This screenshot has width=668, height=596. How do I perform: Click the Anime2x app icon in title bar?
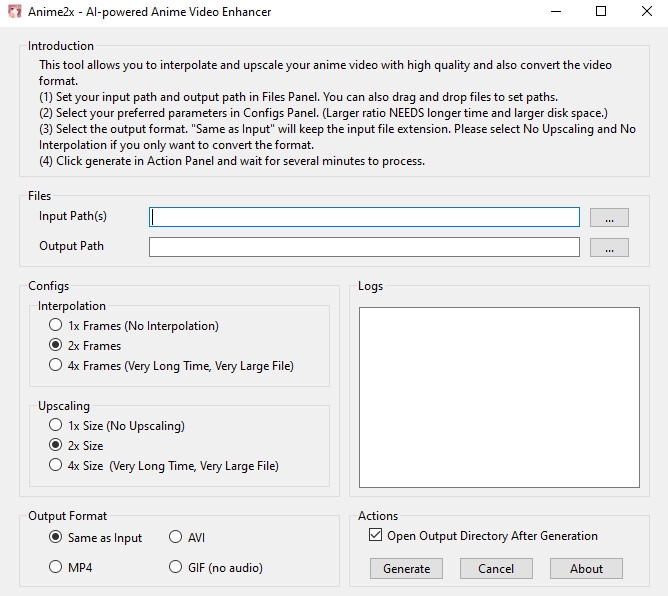point(15,12)
